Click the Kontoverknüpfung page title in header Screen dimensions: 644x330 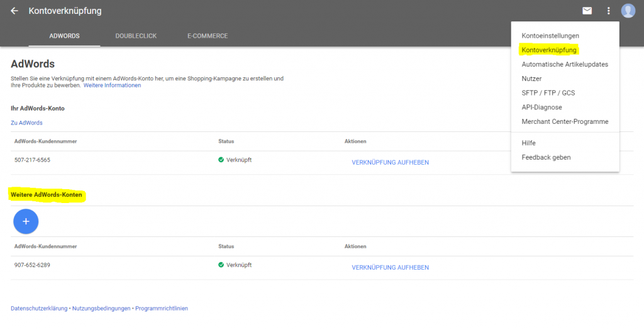point(65,11)
